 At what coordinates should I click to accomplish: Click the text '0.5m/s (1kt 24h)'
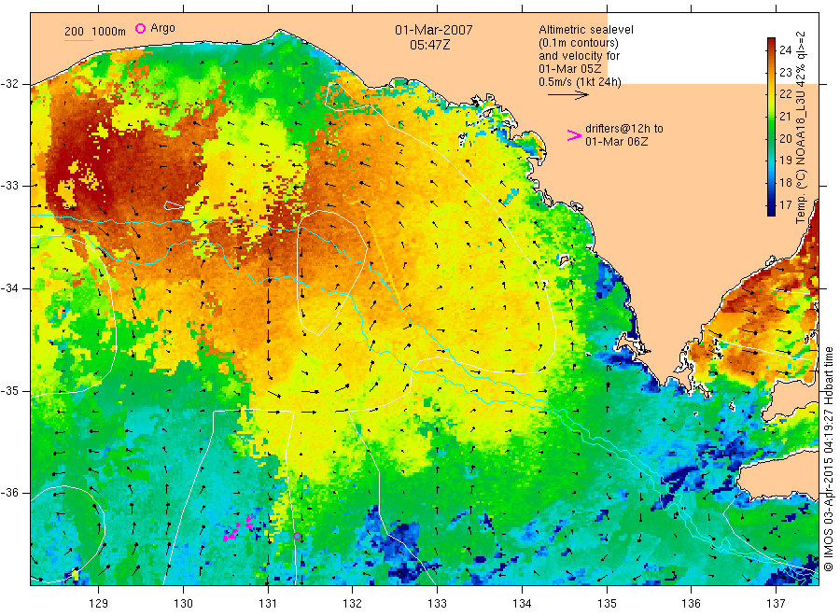click(581, 82)
